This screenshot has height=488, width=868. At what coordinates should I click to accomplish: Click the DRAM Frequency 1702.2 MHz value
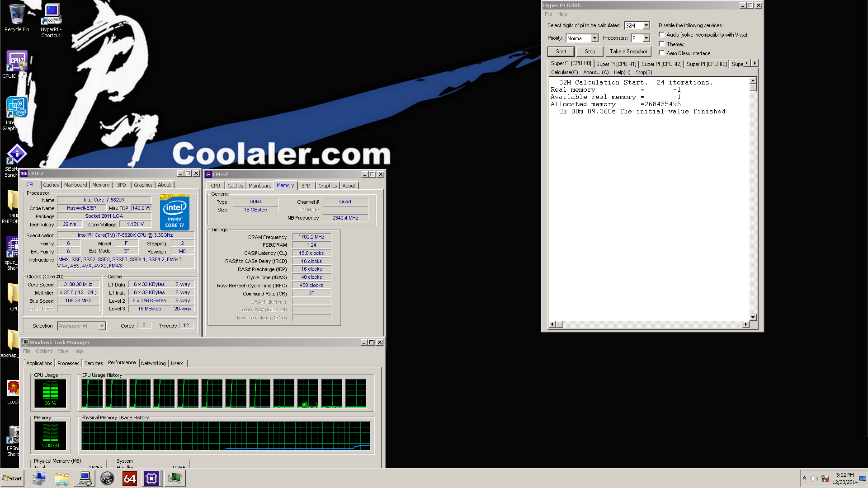tap(311, 237)
